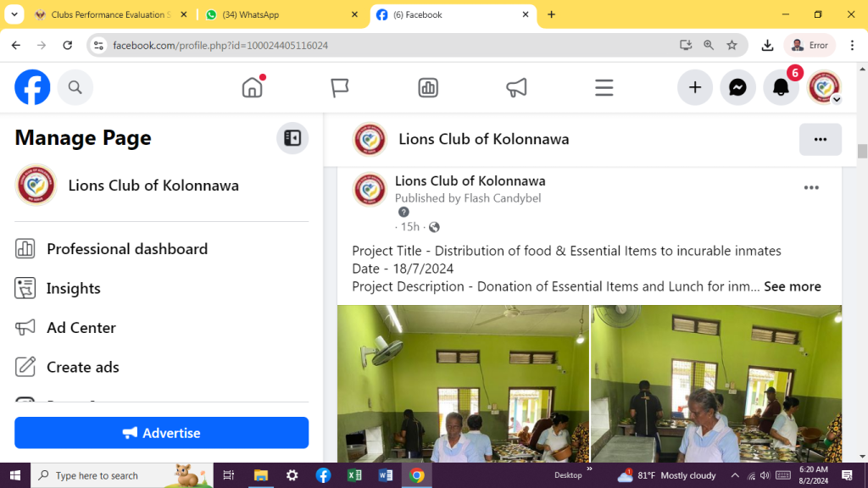The height and width of the screenshot is (488, 868).
Task: Open Chrome three-dot menu
Action: point(852,46)
